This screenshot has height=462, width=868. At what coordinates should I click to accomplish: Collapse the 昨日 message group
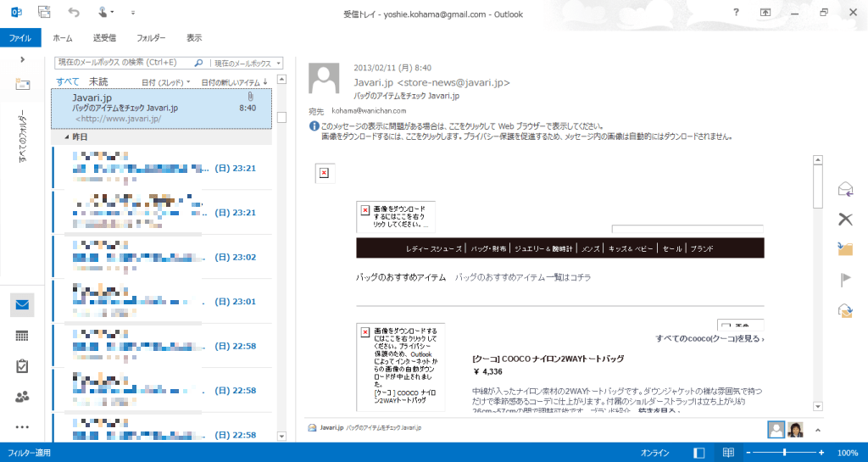pyautogui.click(x=68, y=136)
